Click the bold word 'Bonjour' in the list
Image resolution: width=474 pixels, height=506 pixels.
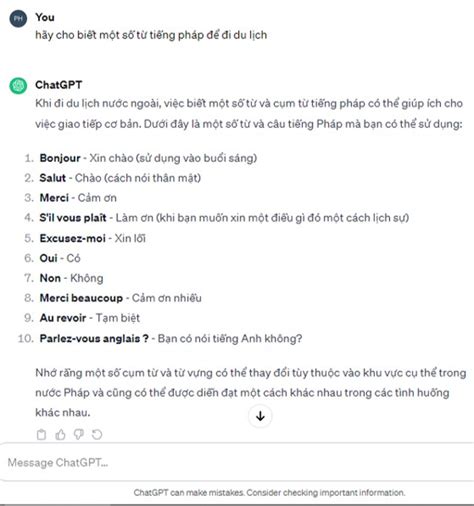(60, 158)
